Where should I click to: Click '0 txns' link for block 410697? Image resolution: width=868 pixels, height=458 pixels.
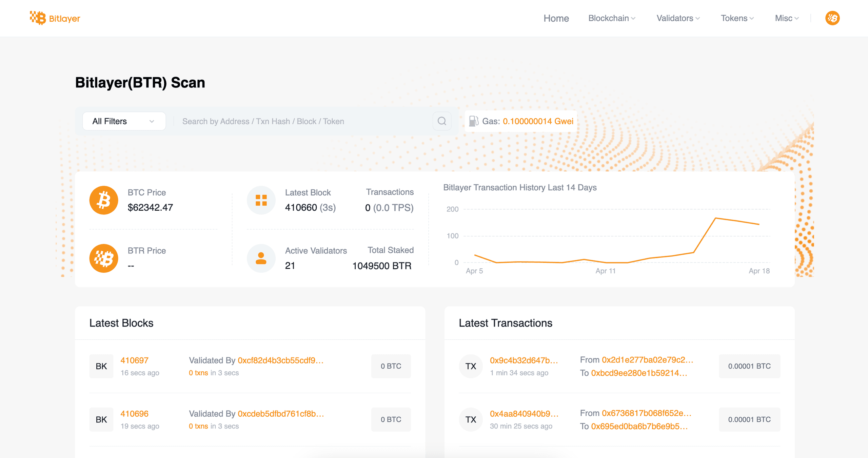click(x=198, y=373)
